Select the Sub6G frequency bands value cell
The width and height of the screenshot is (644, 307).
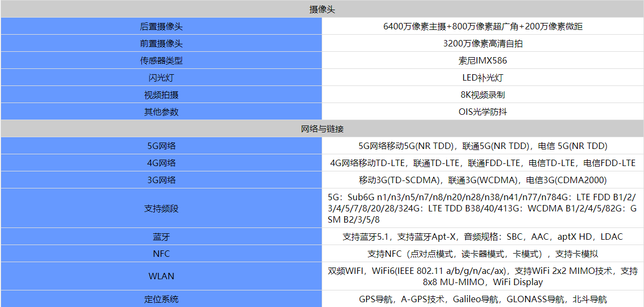(x=483, y=208)
